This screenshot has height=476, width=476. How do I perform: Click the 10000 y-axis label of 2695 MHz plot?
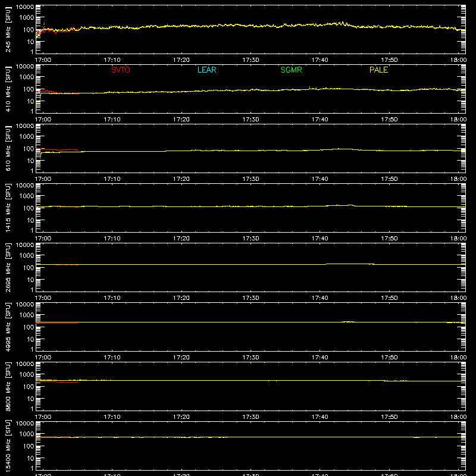pyautogui.click(x=25, y=245)
